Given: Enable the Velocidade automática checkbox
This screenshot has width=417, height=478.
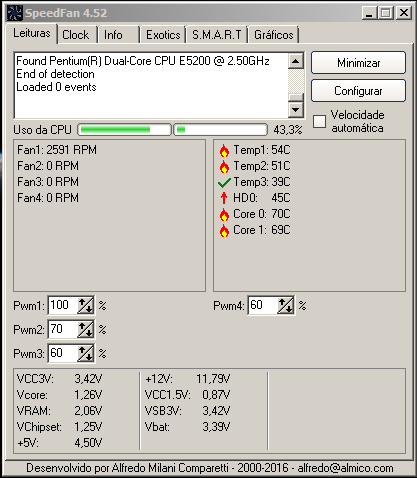Looking at the screenshot, I should [x=319, y=121].
